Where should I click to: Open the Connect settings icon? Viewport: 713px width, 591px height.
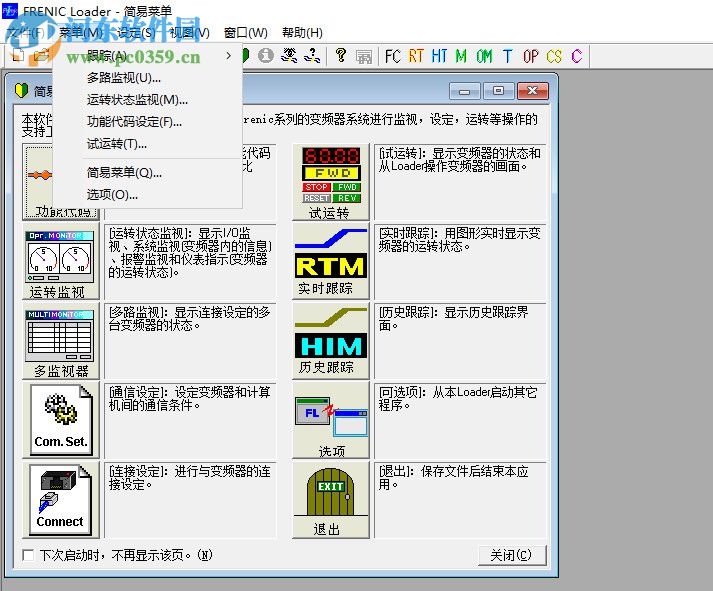(x=60, y=500)
